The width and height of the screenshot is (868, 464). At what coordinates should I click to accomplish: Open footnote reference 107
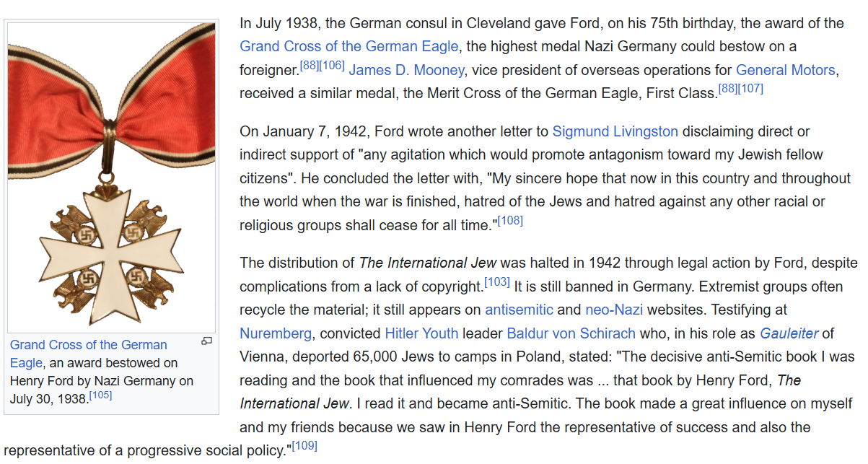pyautogui.click(x=750, y=89)
